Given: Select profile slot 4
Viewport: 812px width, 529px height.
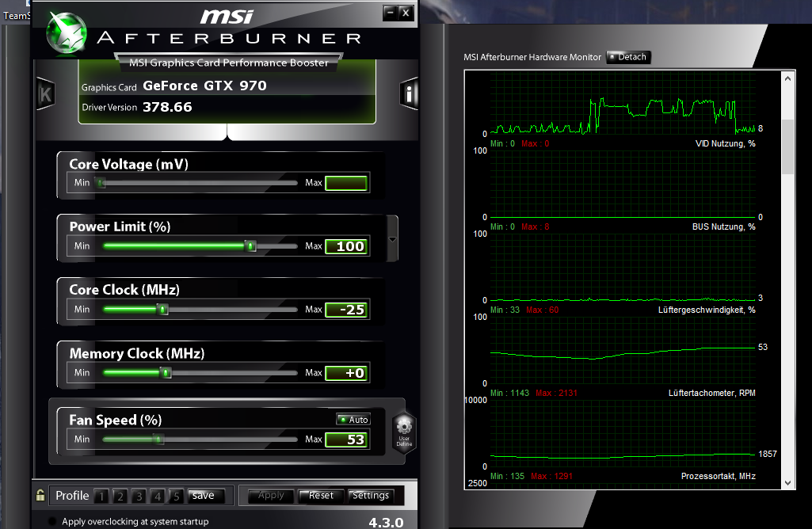Looking at the screenshot, I should (x=158, y=497).
